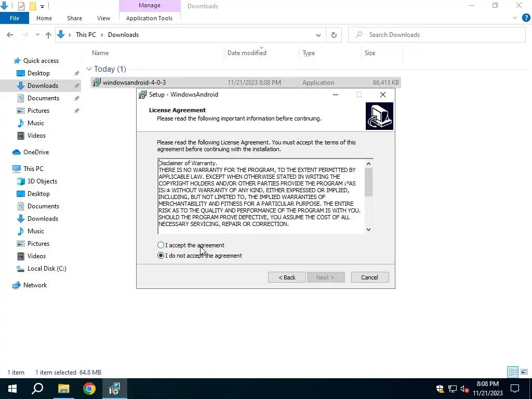532x399 pixels.
Task: Click the taskbar Search icon
Action: click(x=37, y=389)
